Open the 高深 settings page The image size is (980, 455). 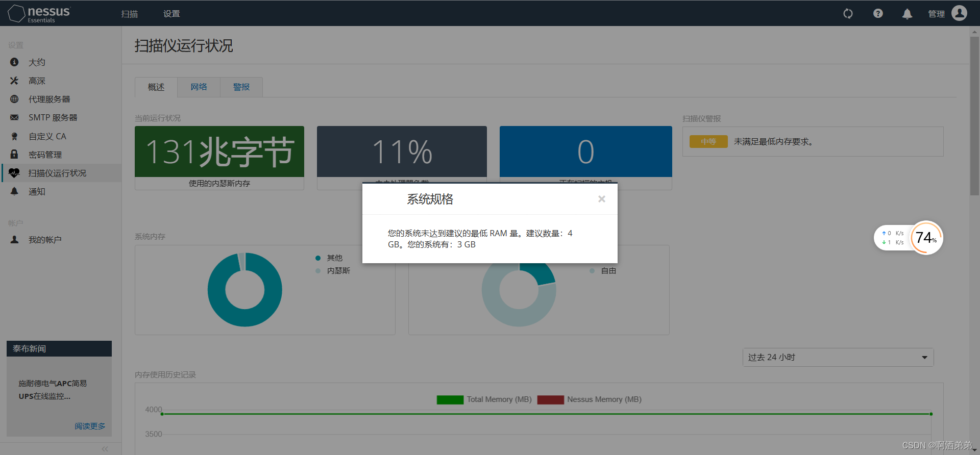37,81
